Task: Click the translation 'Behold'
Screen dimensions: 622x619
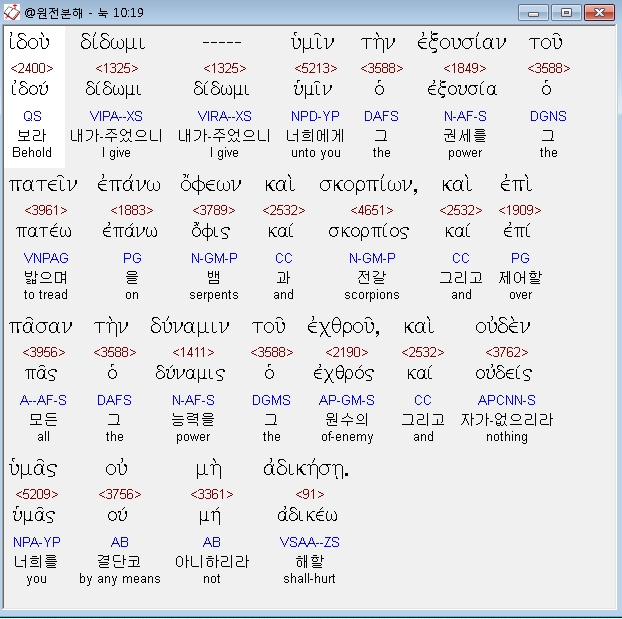Action: coord(32,153)
